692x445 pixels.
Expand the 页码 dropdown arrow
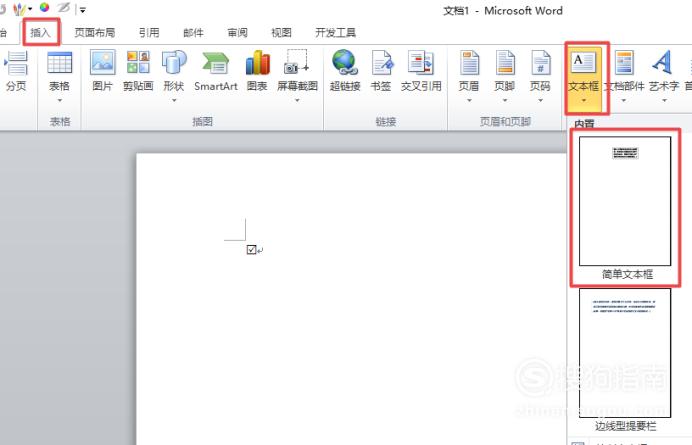tap(541, 101)
